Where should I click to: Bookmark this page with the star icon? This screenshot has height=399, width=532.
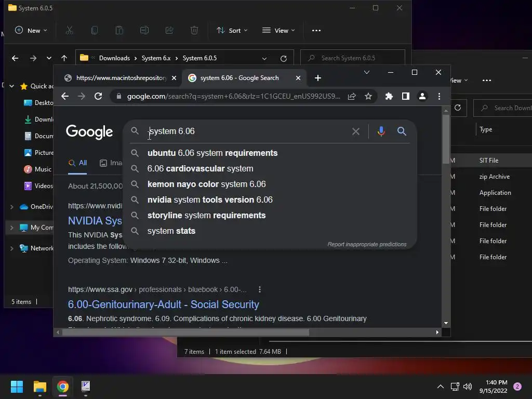pyautogui.click(x=368, y=96)
